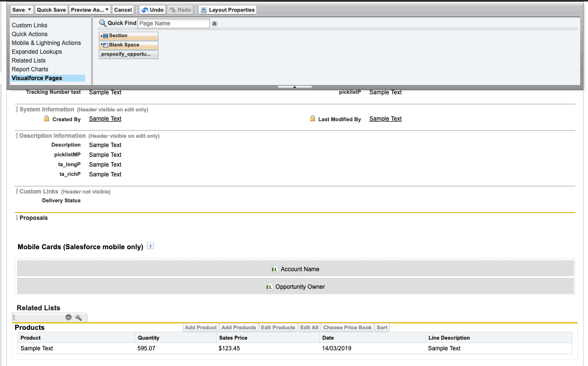The width and height of the screenshot is (588, 366).
Task: Open Products related list wrench properties
Action: coord(78,318)
